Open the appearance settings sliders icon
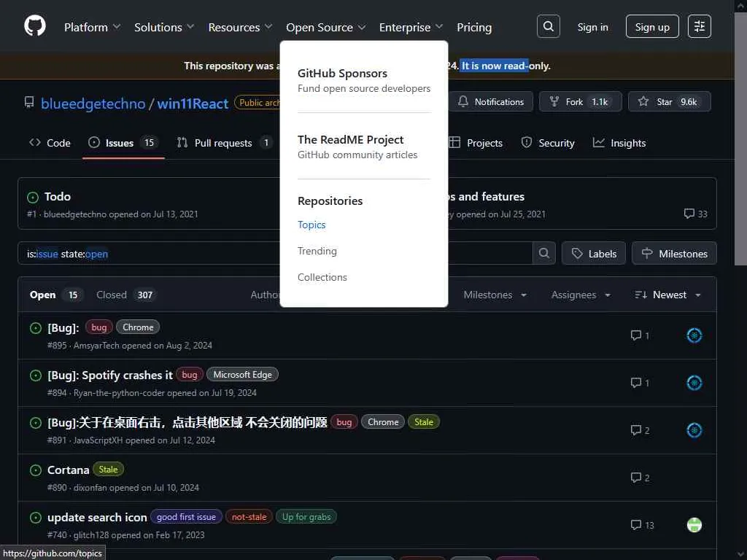This screenshot has height=560, width=747. [700, 26]
